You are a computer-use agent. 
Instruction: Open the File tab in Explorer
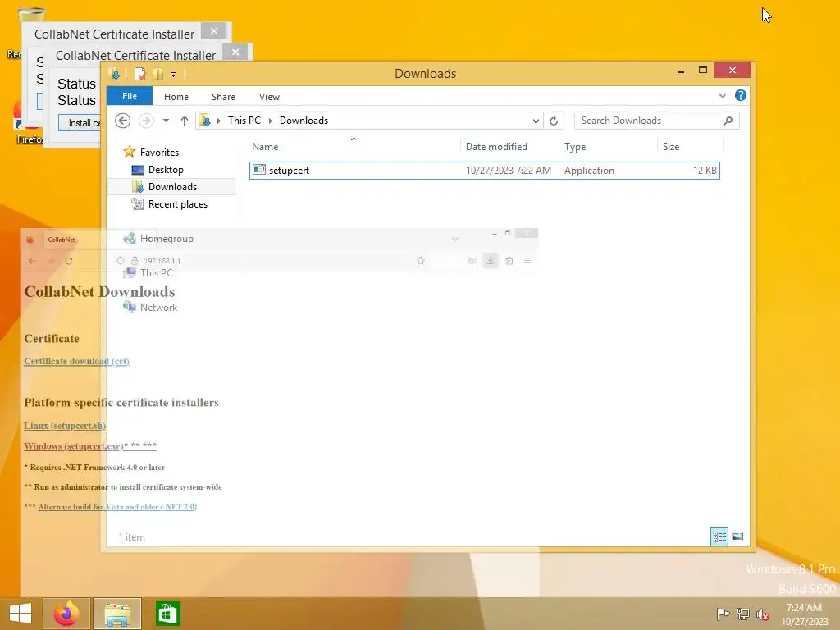coord(130,97)
